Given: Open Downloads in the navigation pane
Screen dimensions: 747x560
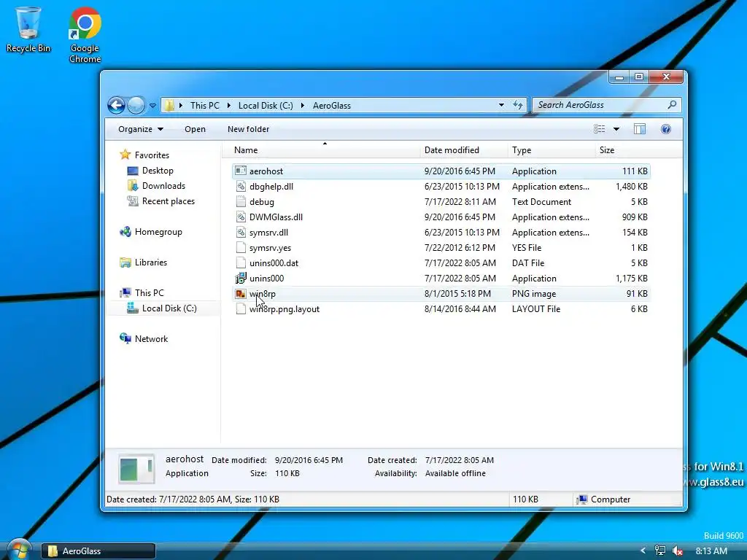Looking at the screenshot, I should tap(156, 186).
